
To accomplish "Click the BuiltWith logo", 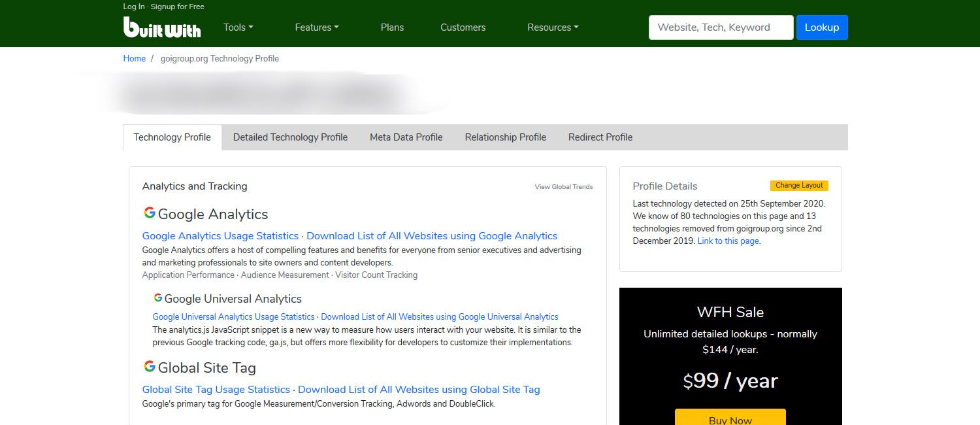I will [162, 27].
